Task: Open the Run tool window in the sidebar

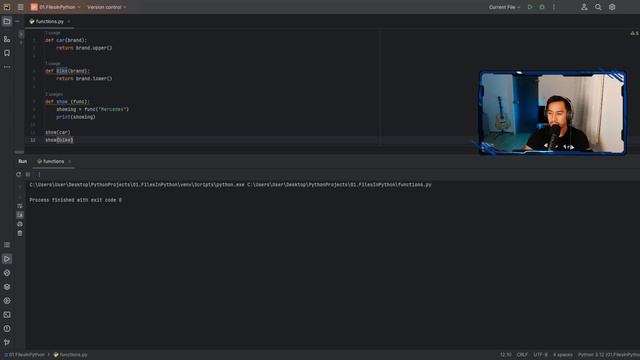Action: point(7,259)
